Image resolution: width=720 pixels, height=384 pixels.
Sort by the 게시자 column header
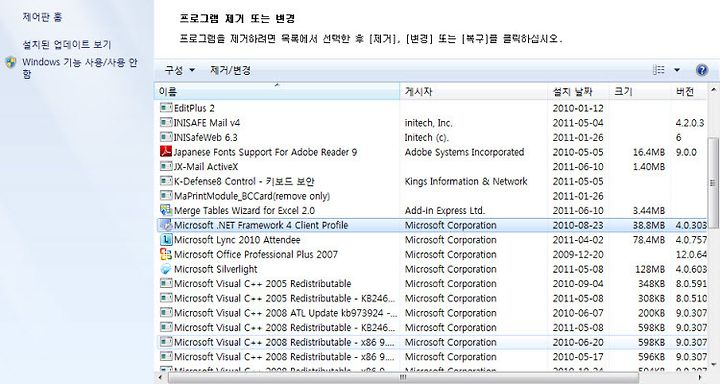(474, 91)
